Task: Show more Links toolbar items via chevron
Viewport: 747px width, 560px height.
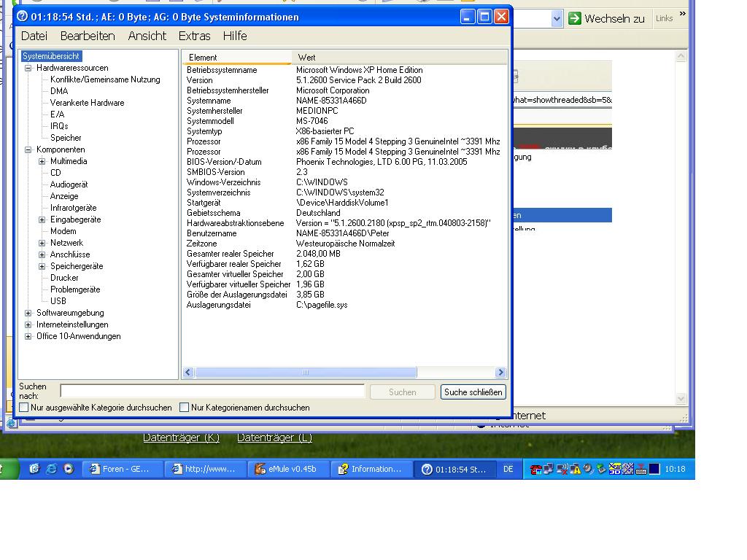Action: click(683, 13)
